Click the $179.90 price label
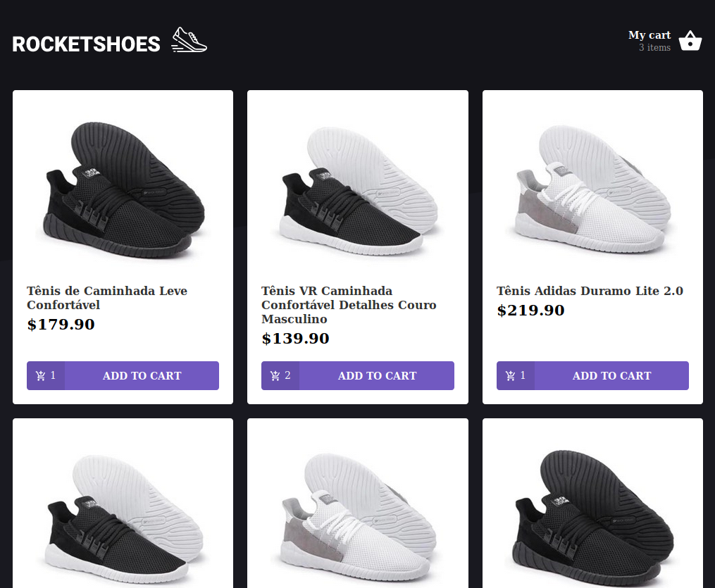The image size is (715, 588). click(x=61, y=325)
